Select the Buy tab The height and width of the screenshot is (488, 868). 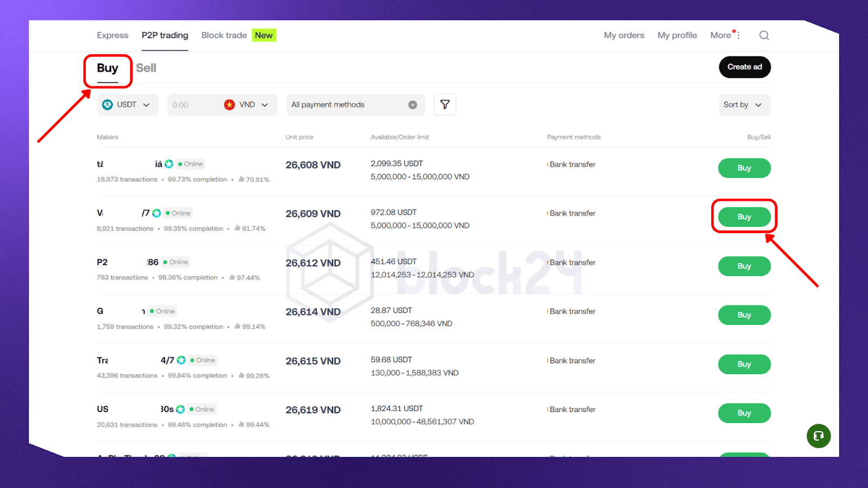coord(107,68)
